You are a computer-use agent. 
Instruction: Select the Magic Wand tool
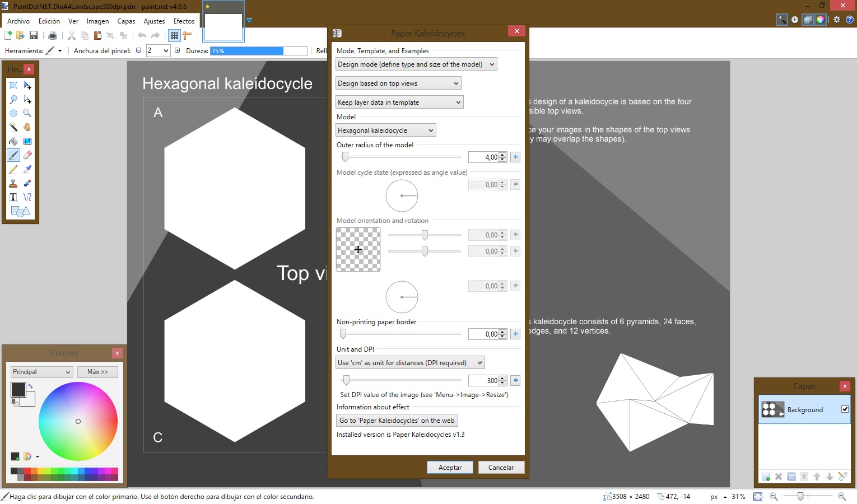tap(13, 127)
